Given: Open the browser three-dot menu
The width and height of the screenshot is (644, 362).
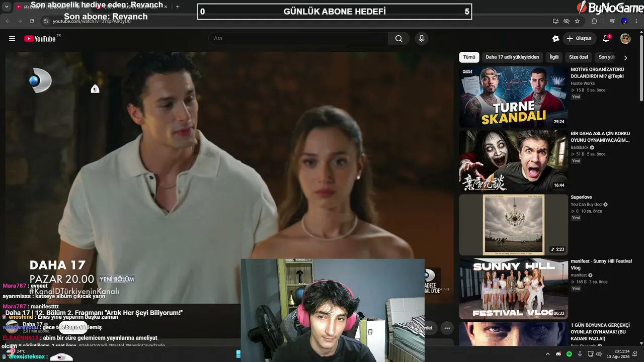Looking at the screenshot, I should [636, 21].
